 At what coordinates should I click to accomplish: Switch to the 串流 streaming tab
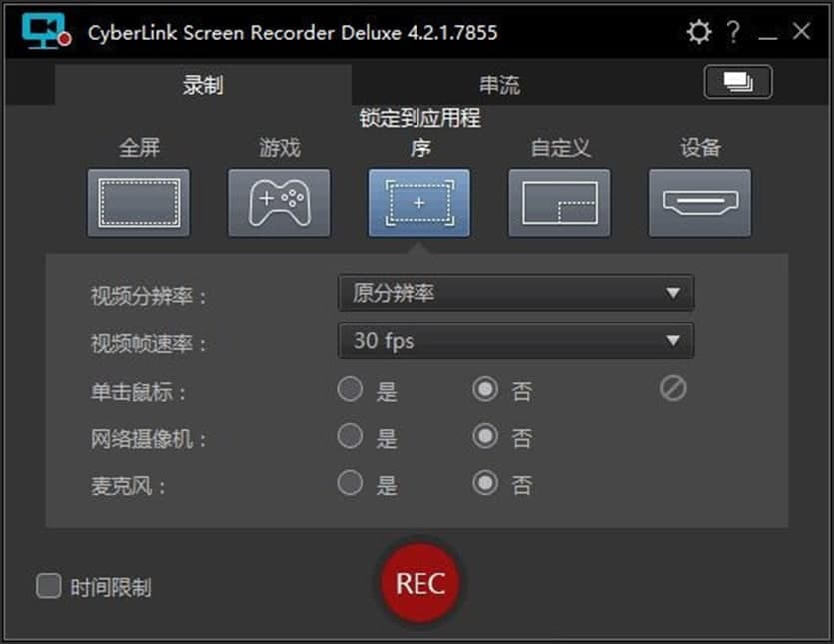(499, 84)
